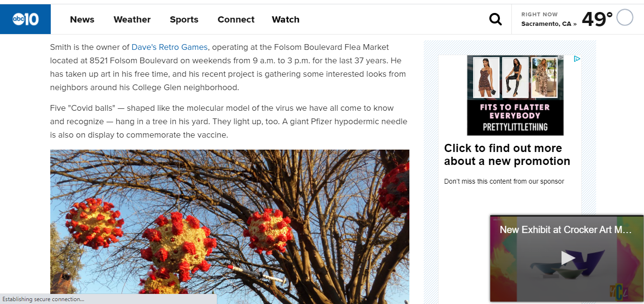Click the small ad info icon on PrettyLittleThing image
This screenshot has width=644, height=304.
coord(561,58)
